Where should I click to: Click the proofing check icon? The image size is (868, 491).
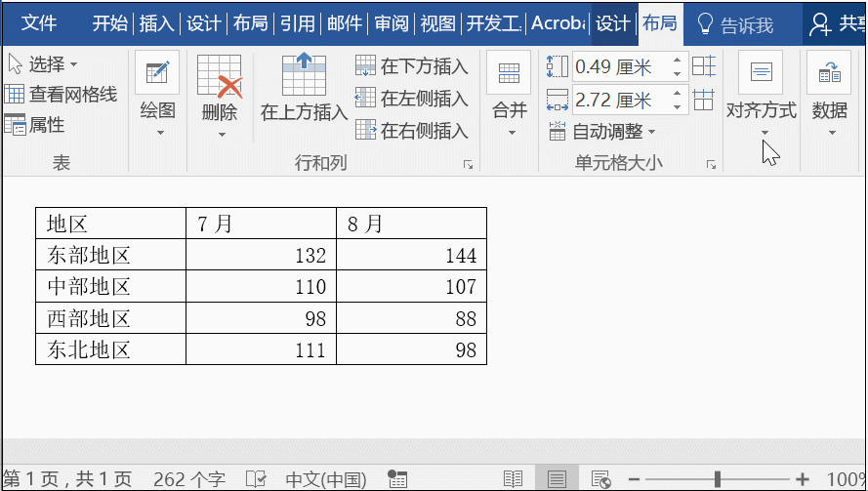[256, 479]
